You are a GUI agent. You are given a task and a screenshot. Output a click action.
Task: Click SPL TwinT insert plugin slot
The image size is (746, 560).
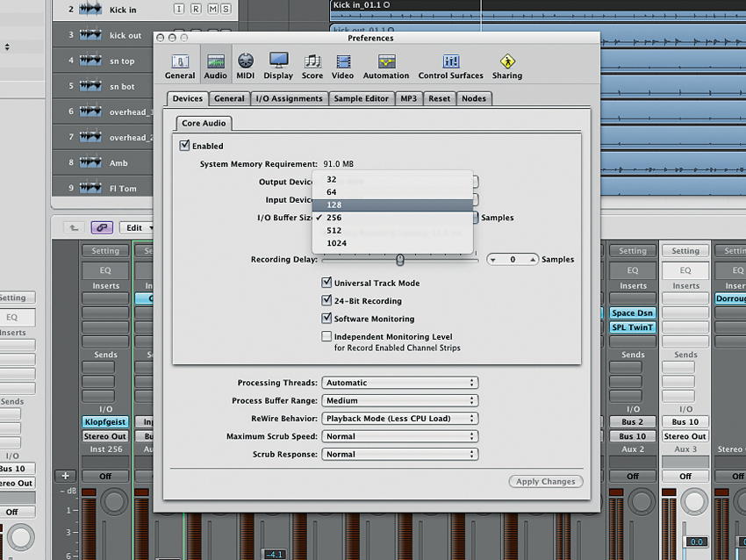[x=632, y=327]
